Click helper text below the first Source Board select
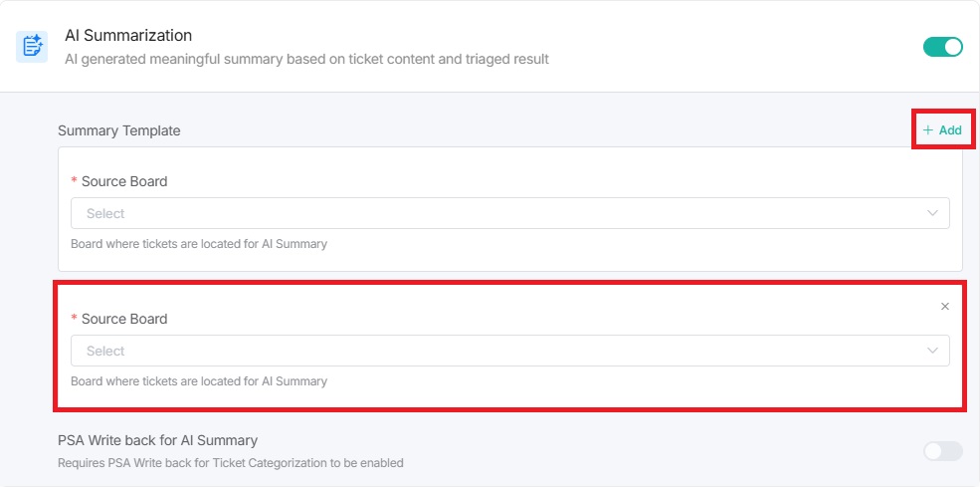980x487 pixels. pyautogui.click(x=199, y=244)
